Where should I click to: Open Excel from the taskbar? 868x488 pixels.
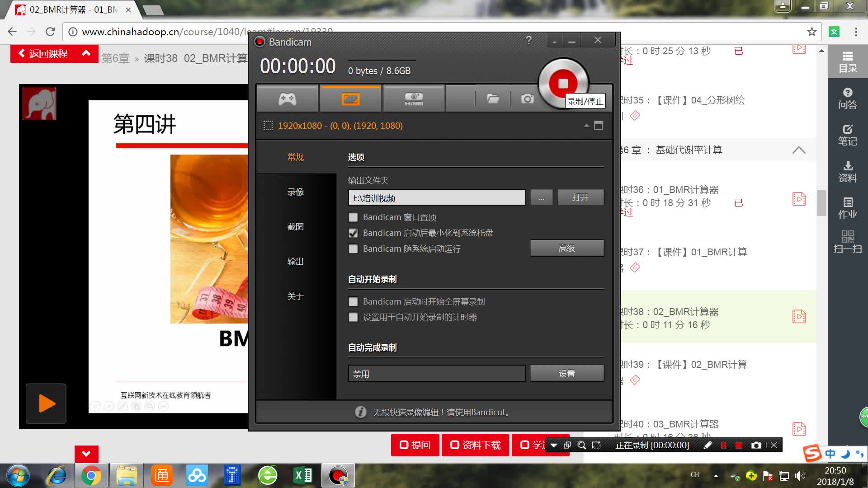(x=303, y=475)
